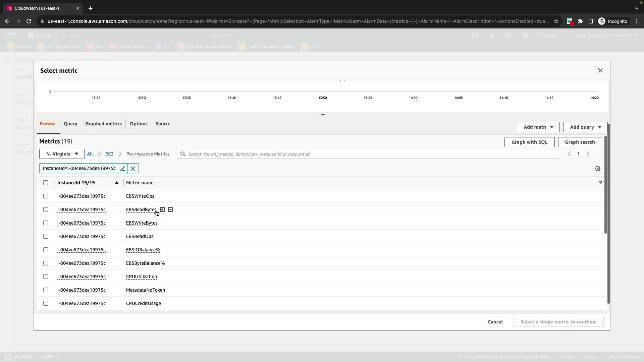Toggle the select-all checkbox in the header

46,183
